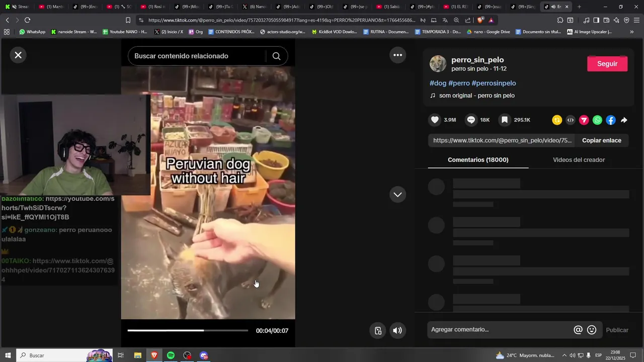Go to next video with down chevron
Screen dimensions: 644x362
[397, 195]
